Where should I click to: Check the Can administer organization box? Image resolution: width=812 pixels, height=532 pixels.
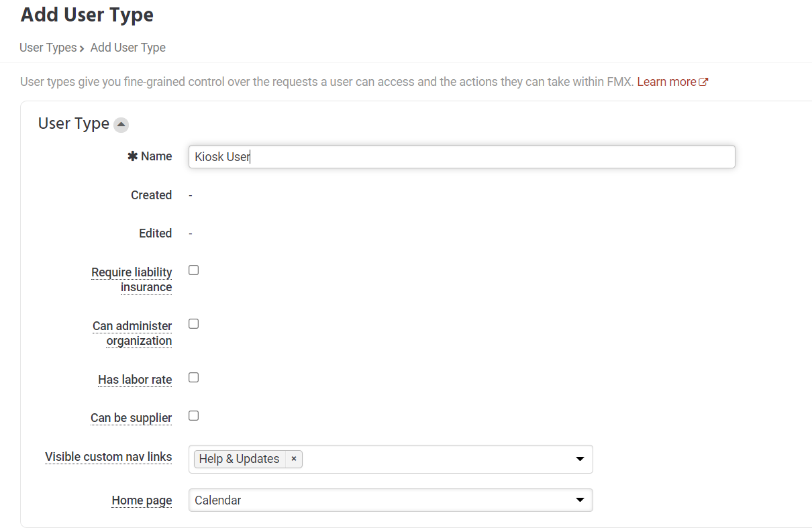tap(194, 324)
